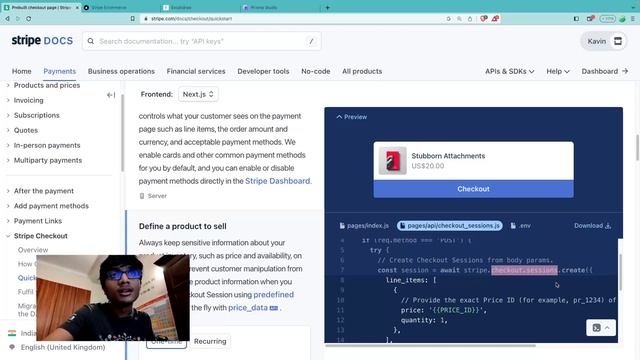Click the blue Checkout button
The image size is (640, 360).
[473, 189]
